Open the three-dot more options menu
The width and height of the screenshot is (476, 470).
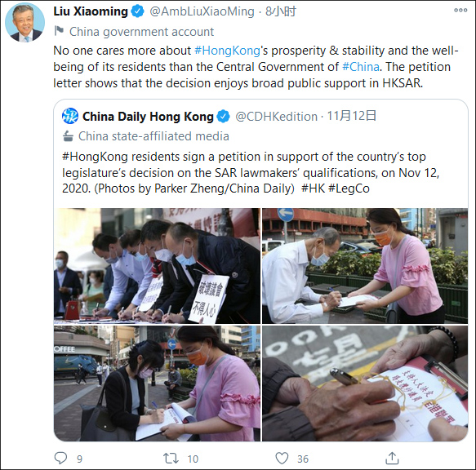click(460, 11)
